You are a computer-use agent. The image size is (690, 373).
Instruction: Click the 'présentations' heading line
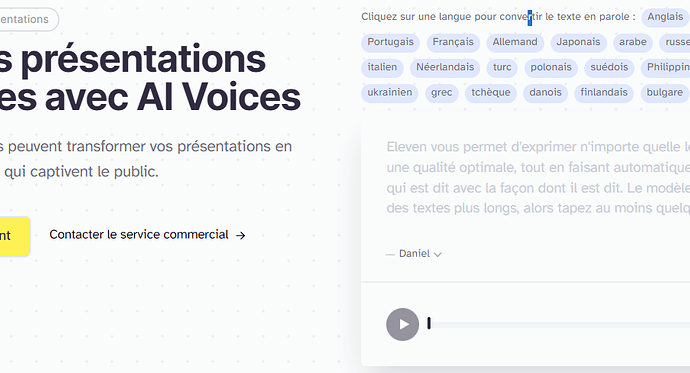point(132,59)
